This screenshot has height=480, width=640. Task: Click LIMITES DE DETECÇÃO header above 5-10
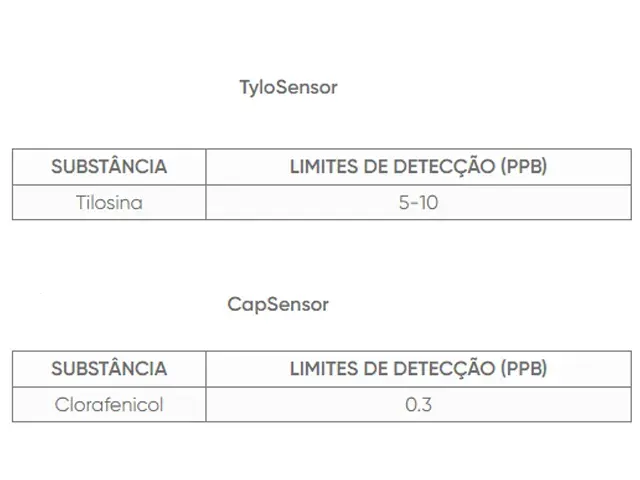418,167
